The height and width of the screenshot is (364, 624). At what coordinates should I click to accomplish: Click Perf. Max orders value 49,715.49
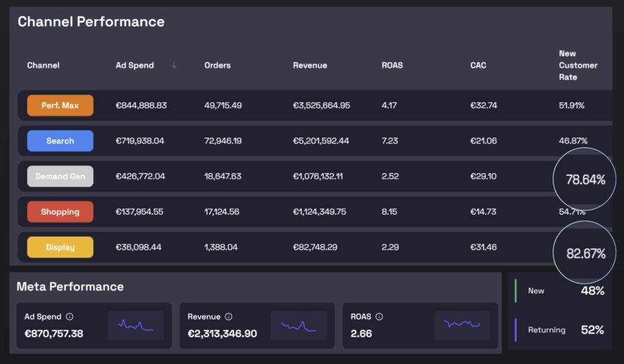[223, 105]
